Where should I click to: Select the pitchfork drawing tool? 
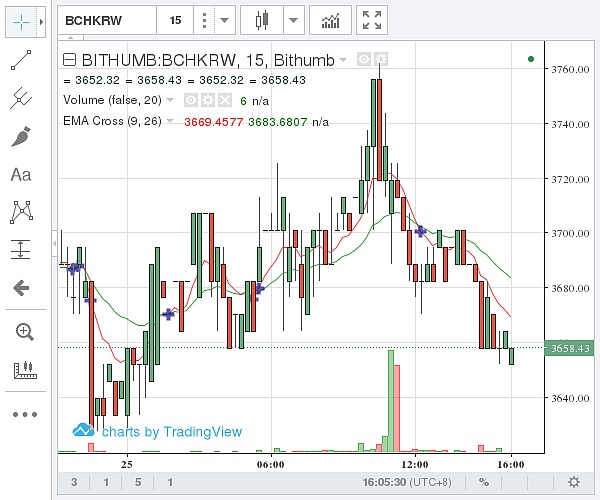click(x=21, y=98)
